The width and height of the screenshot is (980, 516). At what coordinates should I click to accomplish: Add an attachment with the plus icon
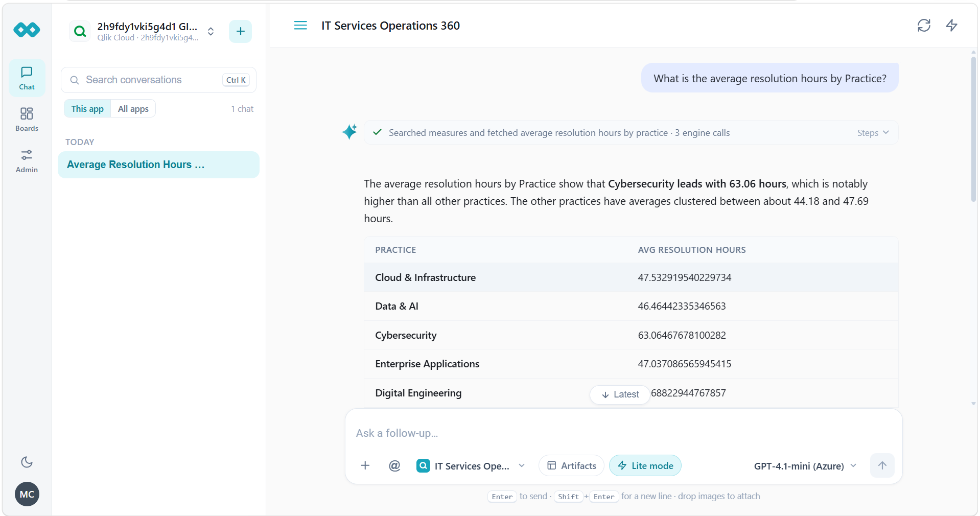(x=365, y=465)
